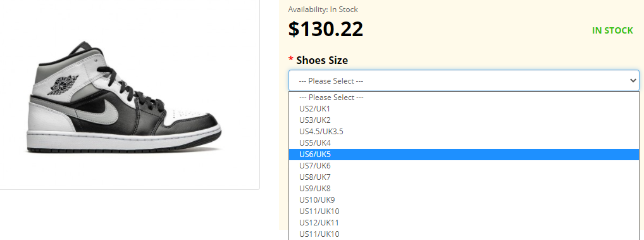This screenshot has height=240, width=644.
Task: Select the US9/UK8 size option
Action: click(x=464, y=189)
